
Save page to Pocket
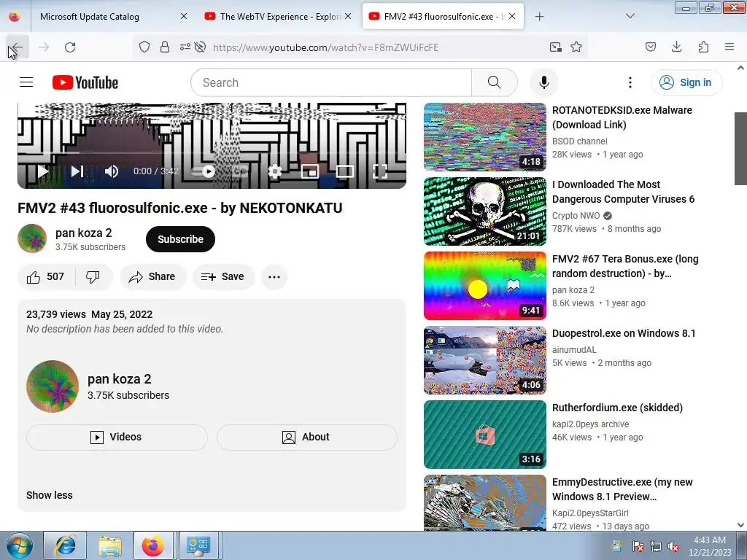651,47
